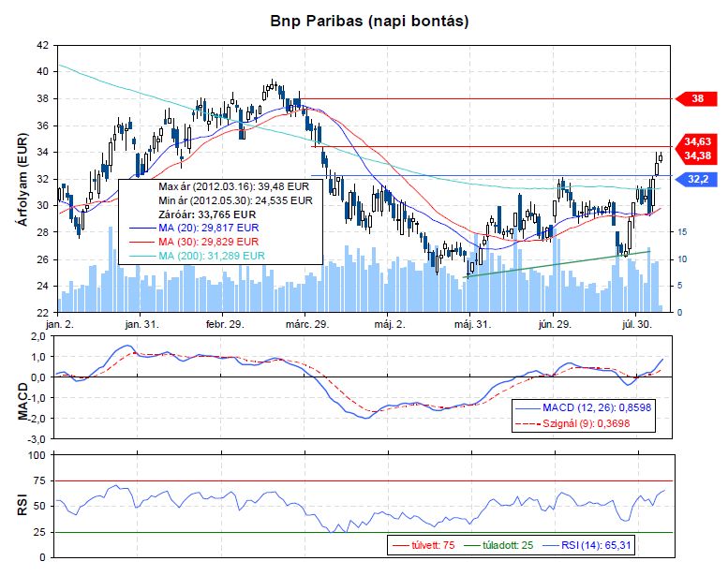
Task: Click the "Záróár: 33,765 EUR" closing price
Action: click(207, 214)
